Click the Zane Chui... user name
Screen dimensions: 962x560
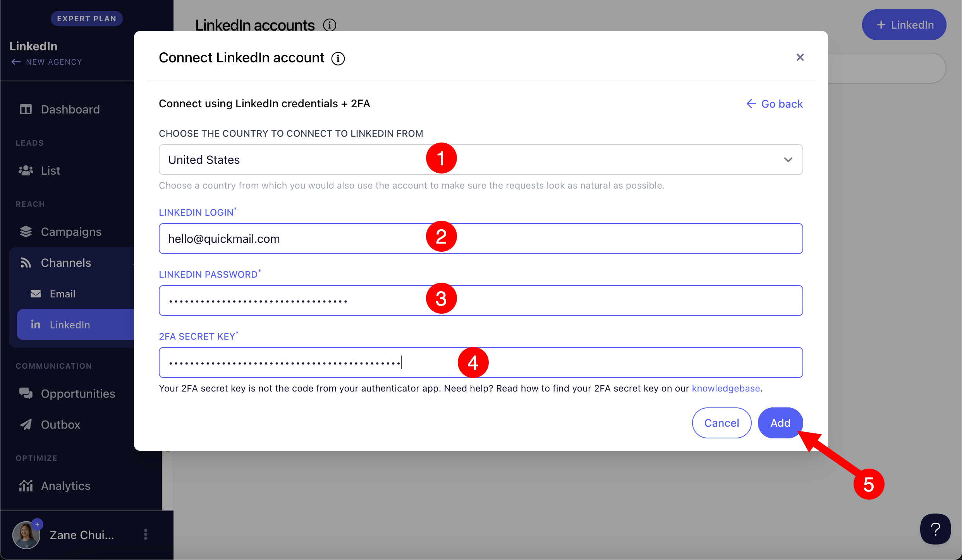pos(82,535)
